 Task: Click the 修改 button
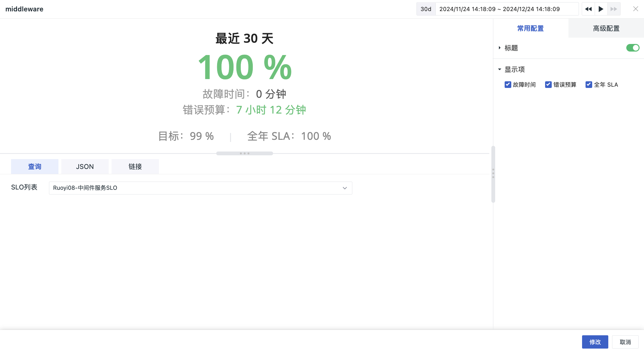tap(595, 342)
